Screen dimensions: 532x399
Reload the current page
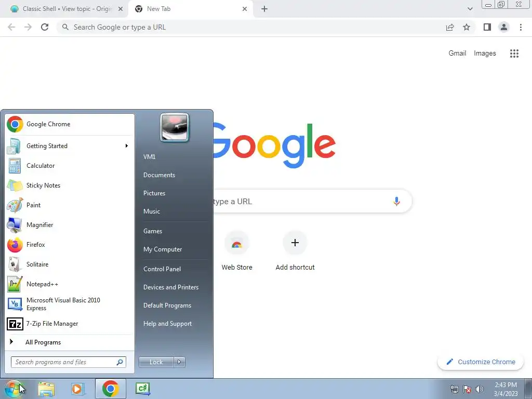pyautogui.click(x=45, y=27)
